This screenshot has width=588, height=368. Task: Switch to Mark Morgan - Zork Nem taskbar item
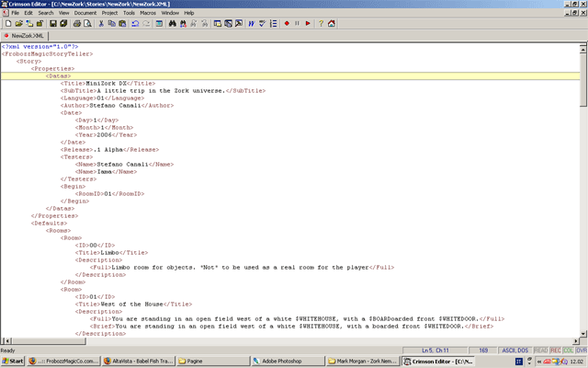363,362
